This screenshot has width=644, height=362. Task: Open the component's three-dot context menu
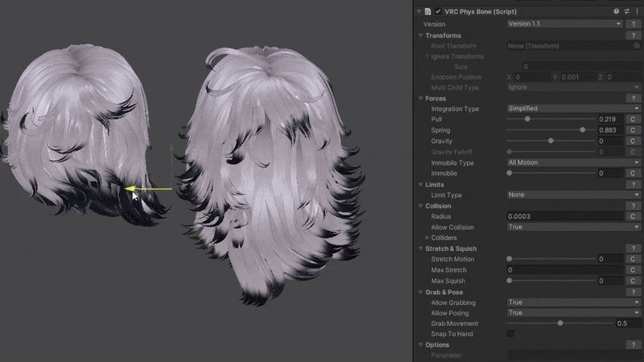click(637, 12)
